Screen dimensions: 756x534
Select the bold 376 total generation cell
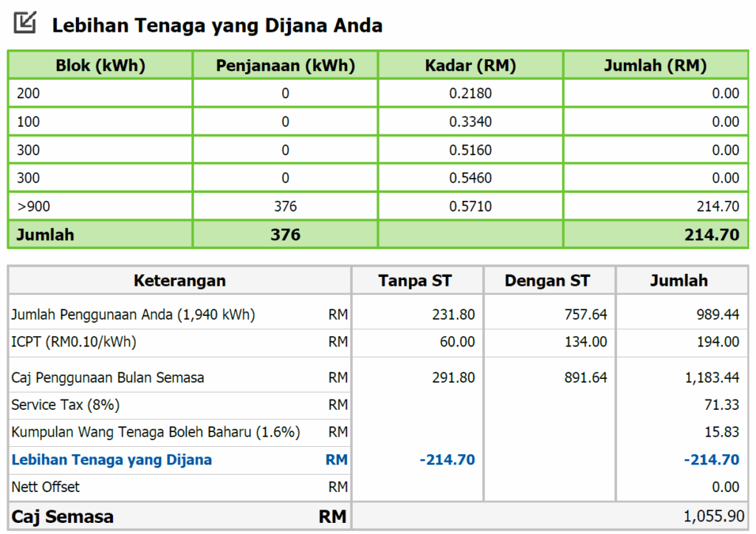(x=285, y=235)
